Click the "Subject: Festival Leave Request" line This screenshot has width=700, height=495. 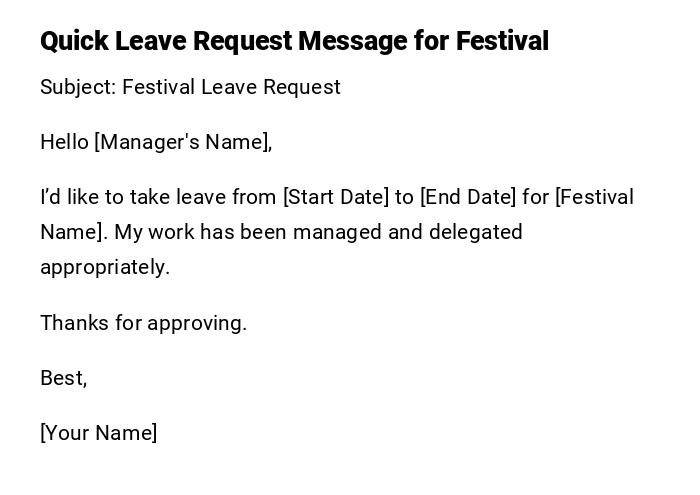(190, 87)
